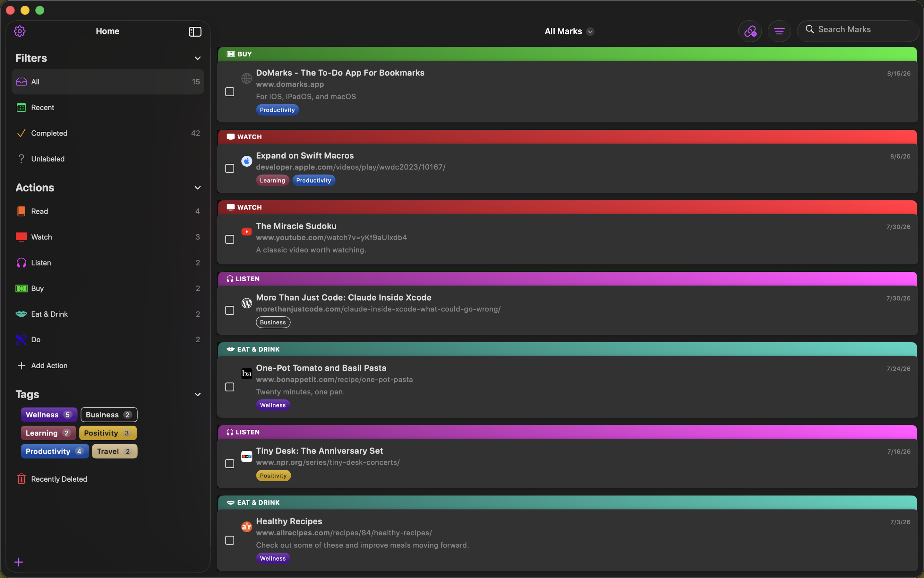This screenshot has height=578, width=924.
Task: Click the Do tools icon in sidebar
Action: point(21,339)
